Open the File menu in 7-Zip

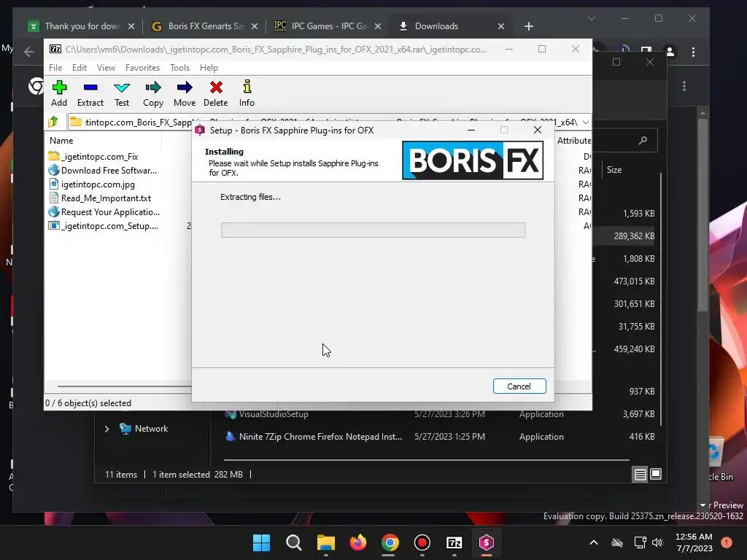[x=55, y=68]
